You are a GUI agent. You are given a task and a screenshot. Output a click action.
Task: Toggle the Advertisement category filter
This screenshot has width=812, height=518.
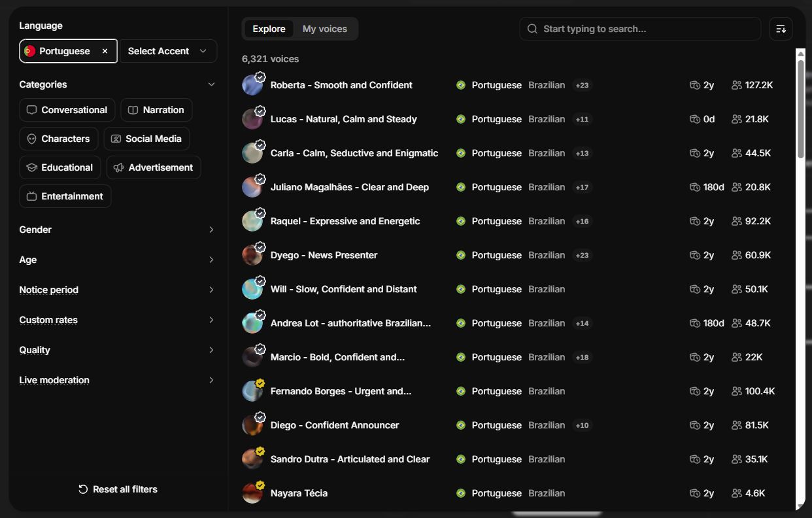click(154, 167)
